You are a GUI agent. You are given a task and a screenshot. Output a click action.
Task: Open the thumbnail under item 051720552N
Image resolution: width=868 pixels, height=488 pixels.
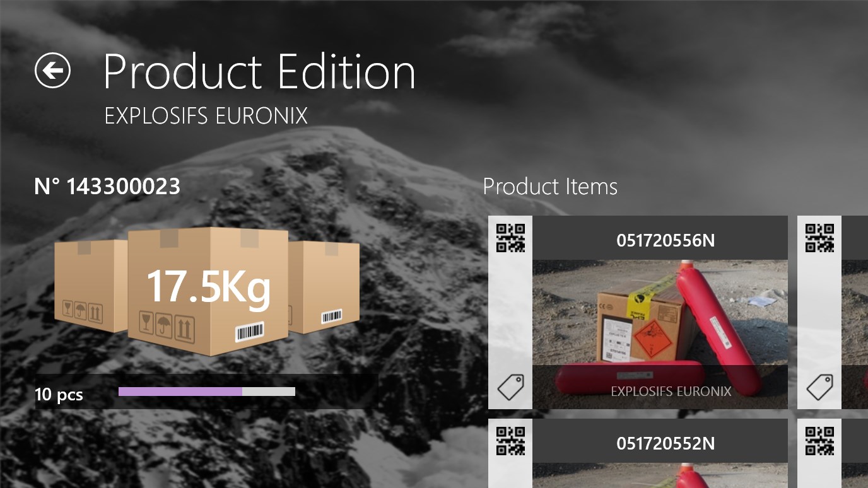pos(660,475)
